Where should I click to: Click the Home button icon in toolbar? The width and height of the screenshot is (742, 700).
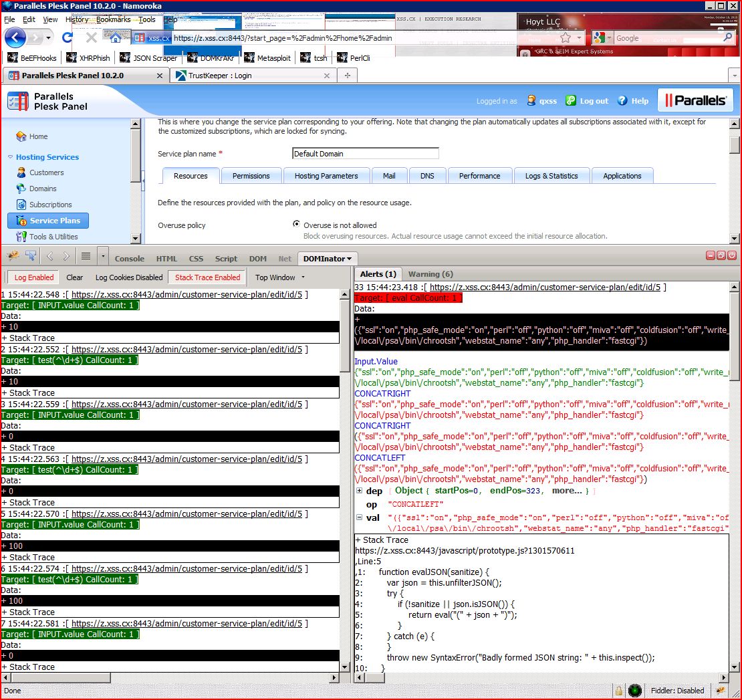click(115, 38)
